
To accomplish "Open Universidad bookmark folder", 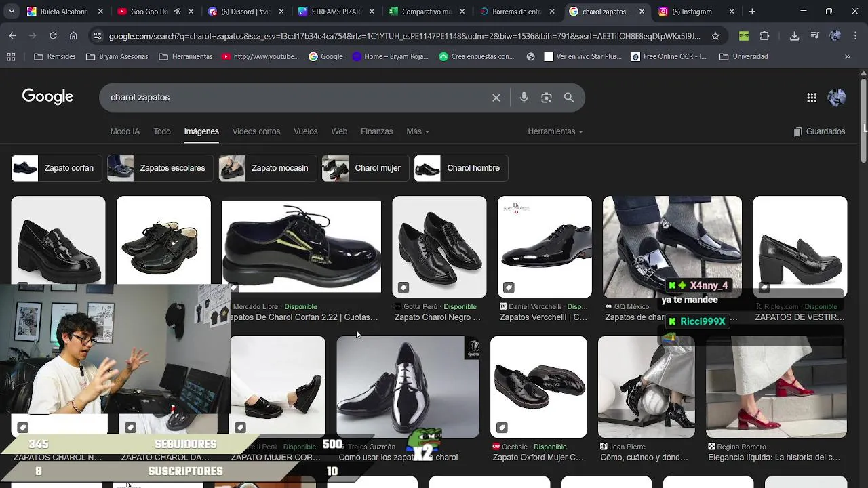I will [x=743, y=56].
